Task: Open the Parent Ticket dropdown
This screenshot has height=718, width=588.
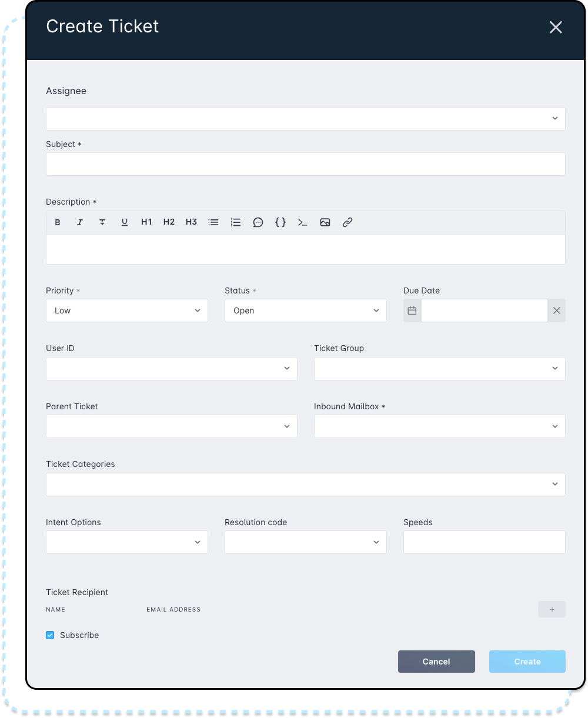Action: 172,426
